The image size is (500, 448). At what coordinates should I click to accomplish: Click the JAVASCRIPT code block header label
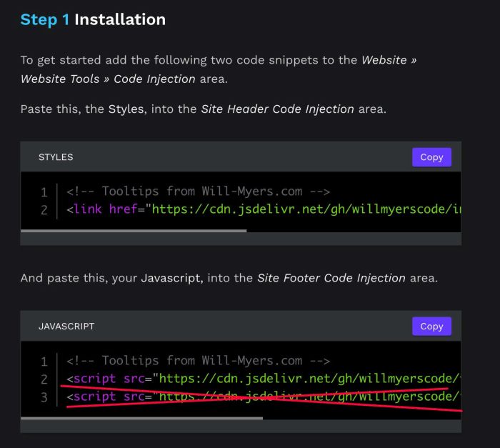tap(66, 326)
